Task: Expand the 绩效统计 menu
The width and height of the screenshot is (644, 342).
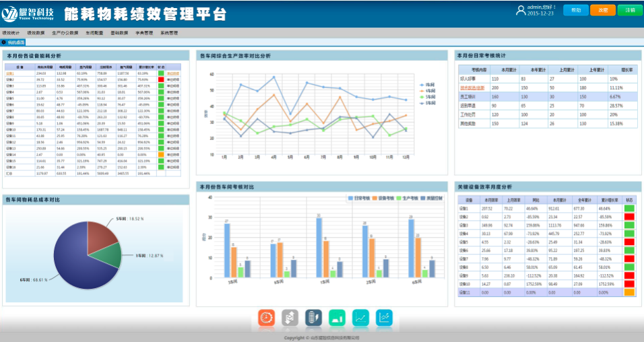Action: click(x=11, y=32)
